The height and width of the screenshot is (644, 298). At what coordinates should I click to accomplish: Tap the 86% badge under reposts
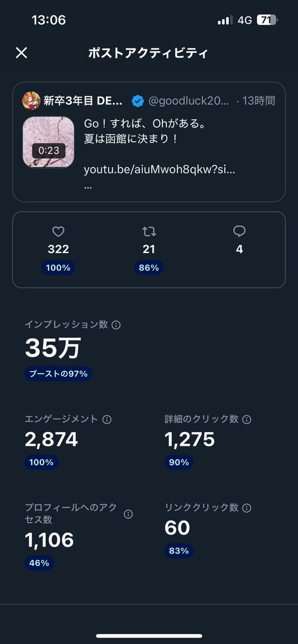click(149, 268)
